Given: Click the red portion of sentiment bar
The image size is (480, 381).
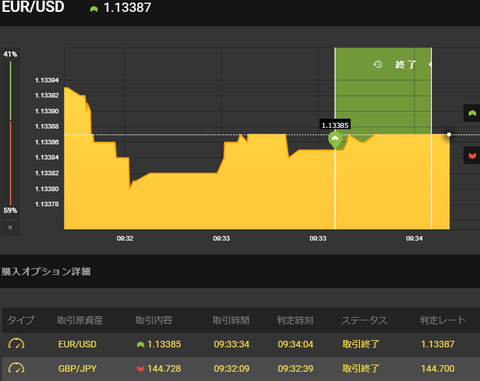Looking at the screenshot, I should [10, 163].
